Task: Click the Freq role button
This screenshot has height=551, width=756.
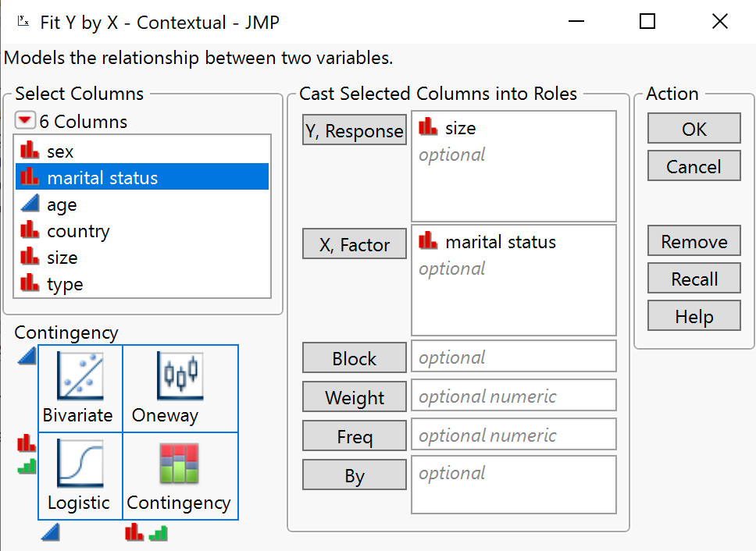Action: pos(354,435)
